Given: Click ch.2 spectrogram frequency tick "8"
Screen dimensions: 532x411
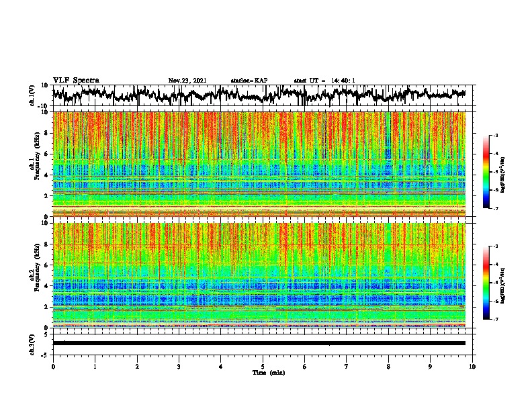Looking at the screenshot, I should (46, 244).
